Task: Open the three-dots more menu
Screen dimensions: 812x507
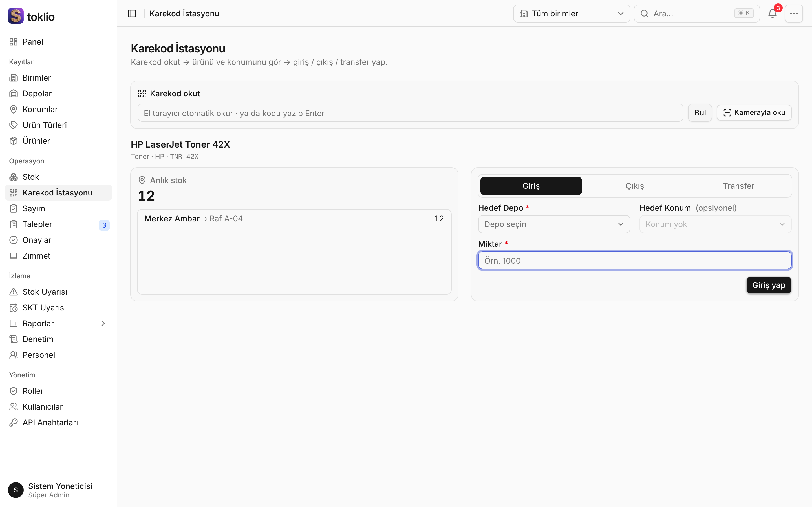Action: coord(794,14)
